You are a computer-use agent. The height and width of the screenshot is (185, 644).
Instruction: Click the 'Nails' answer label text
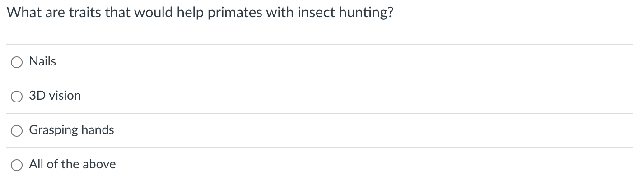tap(42, 61)
